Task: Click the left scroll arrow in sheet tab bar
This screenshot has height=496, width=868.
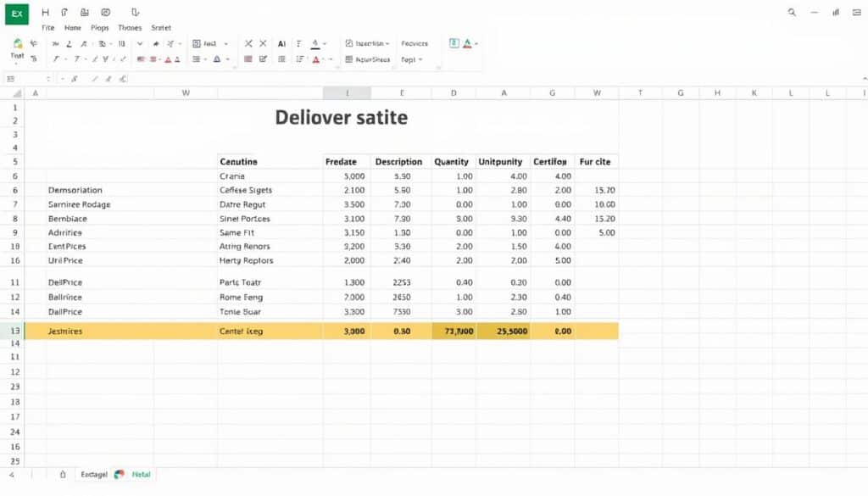Action: click(12, 475)
